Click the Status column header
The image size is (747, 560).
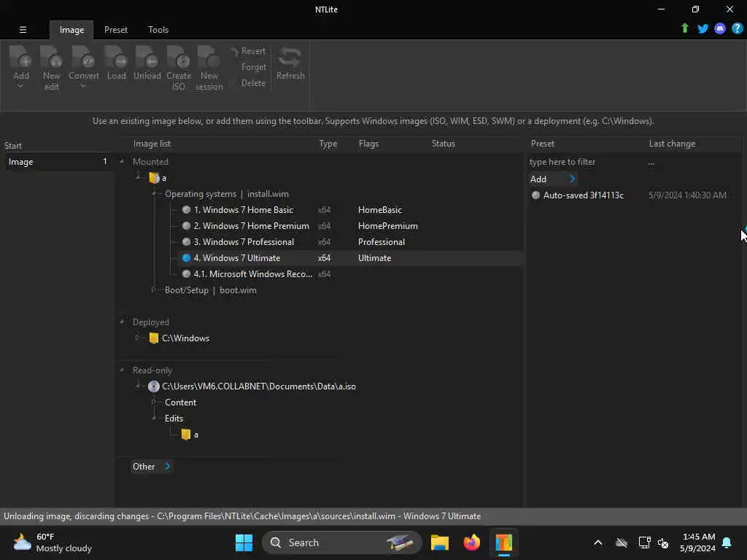coord(443,144)
